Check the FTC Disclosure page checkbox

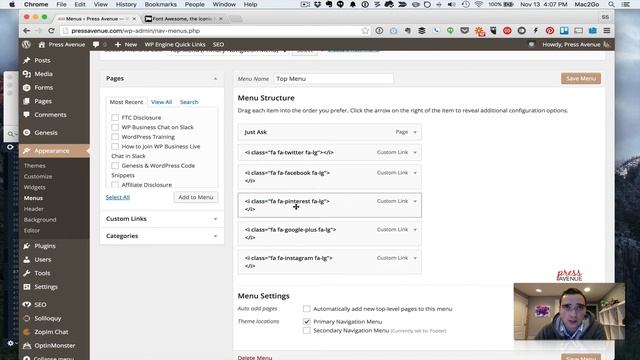click(x=115, y=118)
